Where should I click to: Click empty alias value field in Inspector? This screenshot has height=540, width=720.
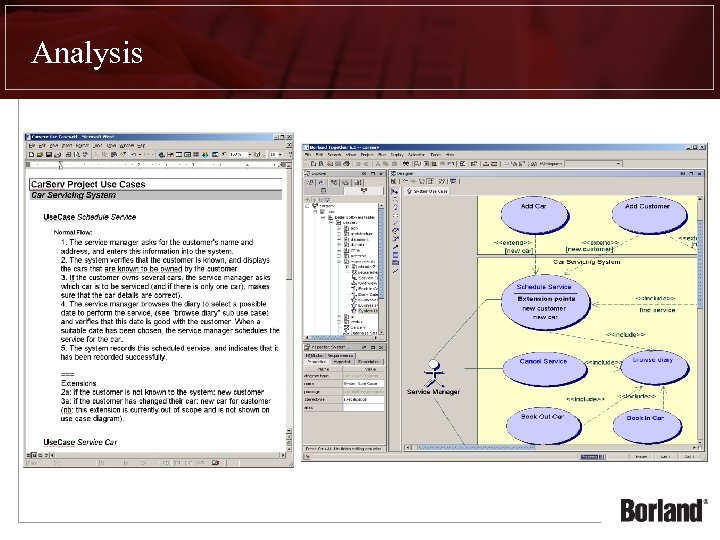(x=364, y=407)
